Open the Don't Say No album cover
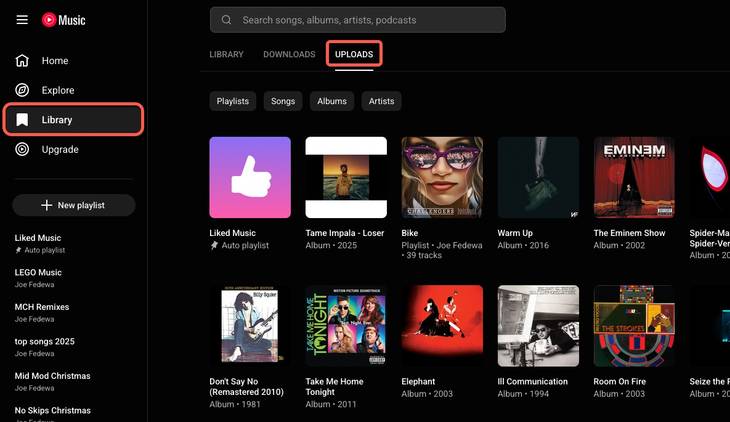Image resolution: width=730 pixels, height=422 pixels. [x=250, y=326]
